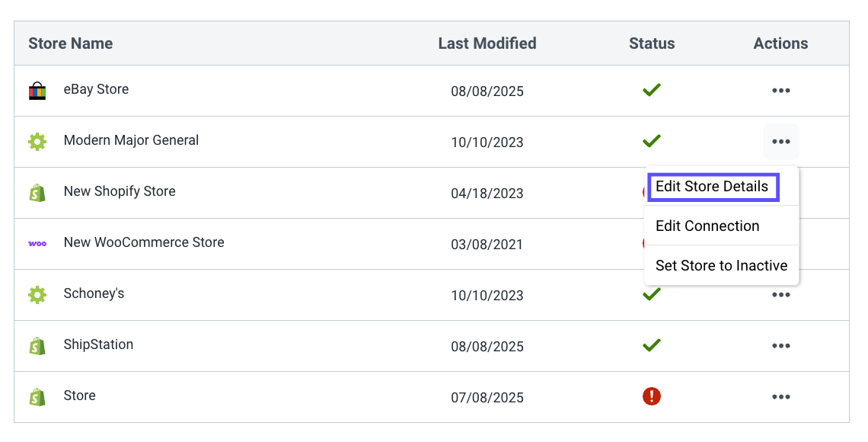
Task: Click the Status column header
Action: click(652, 43)
